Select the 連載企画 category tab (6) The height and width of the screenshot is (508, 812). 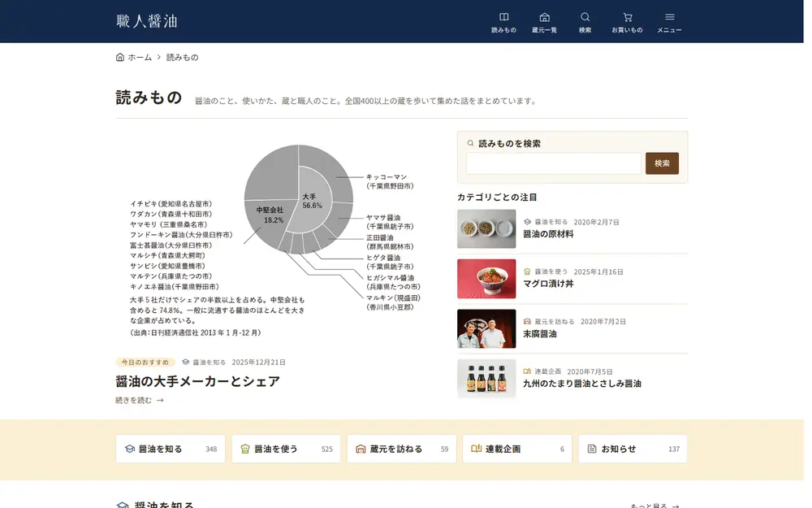517,449
